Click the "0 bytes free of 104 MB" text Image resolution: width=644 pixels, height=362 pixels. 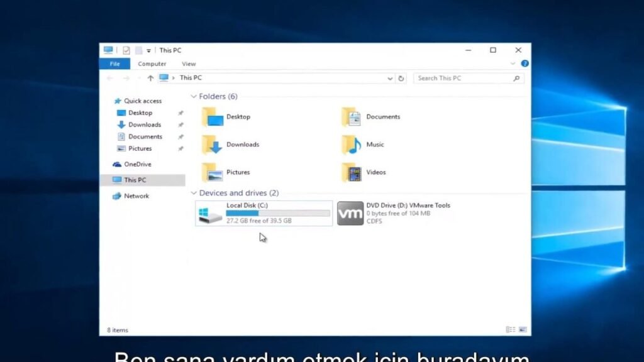point(398,214)
